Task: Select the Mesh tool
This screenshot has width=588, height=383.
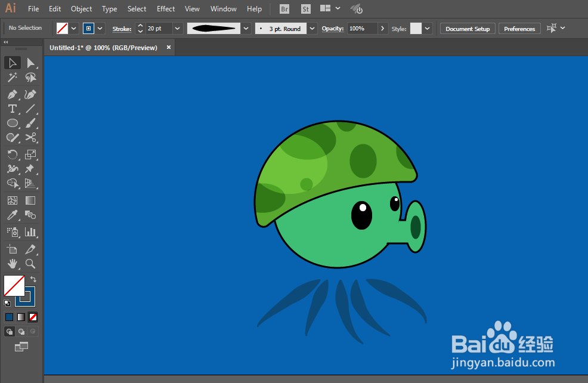Action: [x=13, y=200]
